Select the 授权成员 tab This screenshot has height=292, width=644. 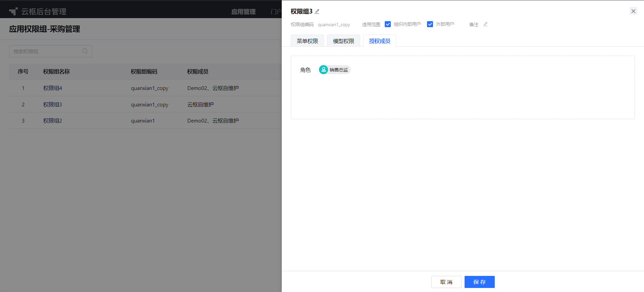click(380, 41)
